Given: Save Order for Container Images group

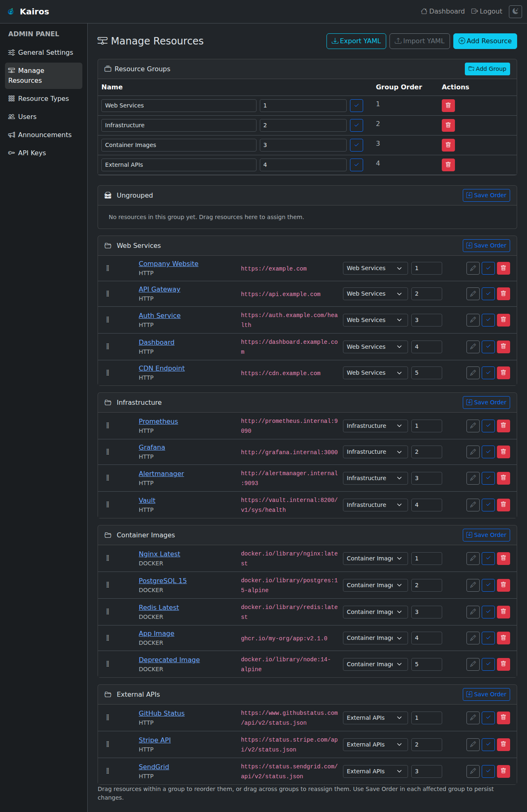Looking at the screenshot, I should 486,535.
